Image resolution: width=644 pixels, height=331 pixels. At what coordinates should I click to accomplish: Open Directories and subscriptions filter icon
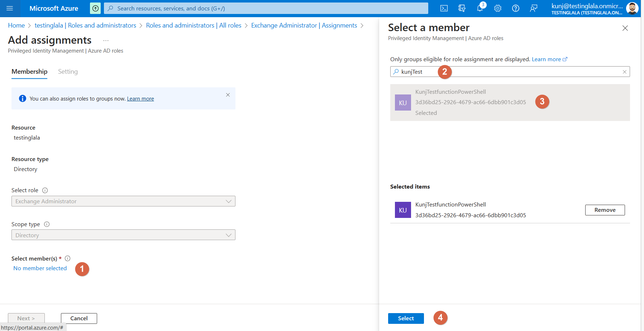(x=462, y=8)
